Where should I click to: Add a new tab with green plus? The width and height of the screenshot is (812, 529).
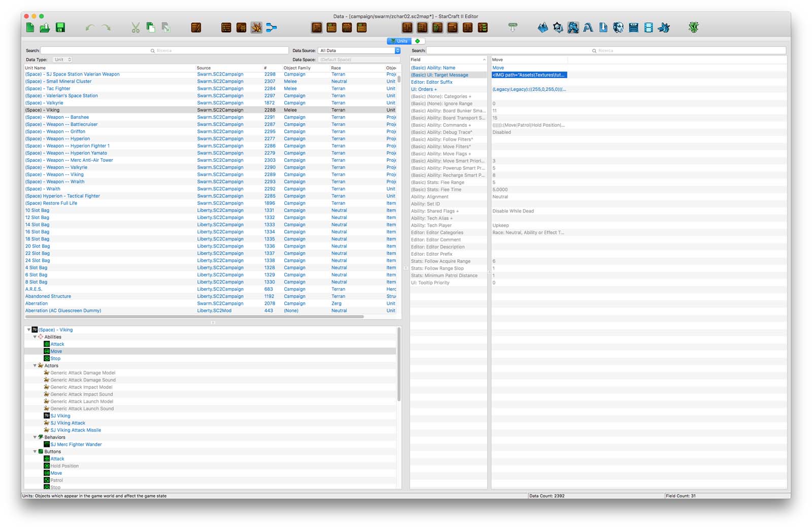[418, 41]
